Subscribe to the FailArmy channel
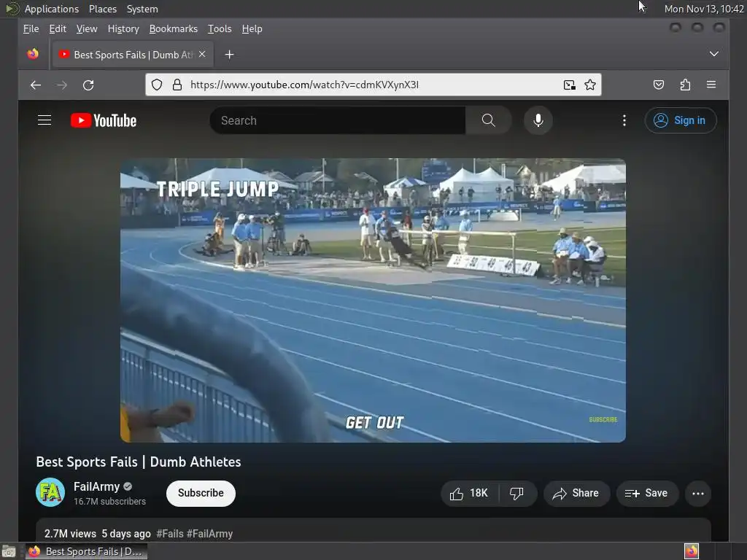The width and height of the screenshot is (747, 560). coord(201,494)
